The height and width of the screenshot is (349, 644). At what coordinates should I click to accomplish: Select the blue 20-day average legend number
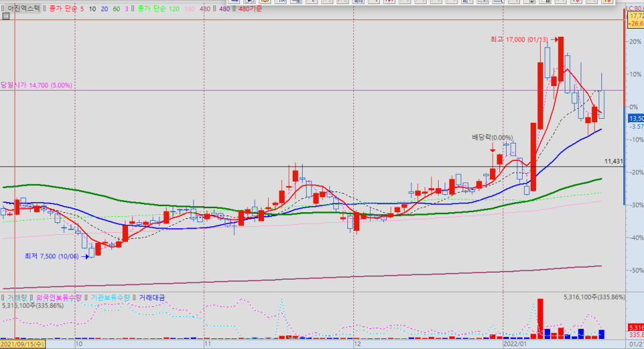click(x=104, y=9)
